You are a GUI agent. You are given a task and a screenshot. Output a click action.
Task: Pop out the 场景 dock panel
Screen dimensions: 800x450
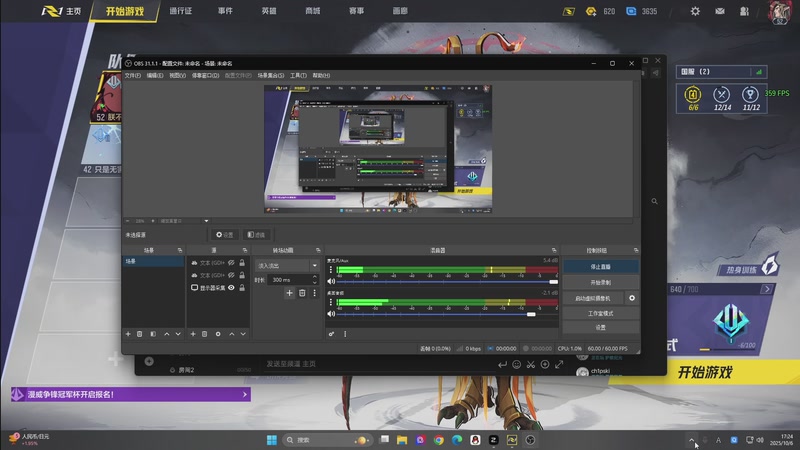coord(180,250)
